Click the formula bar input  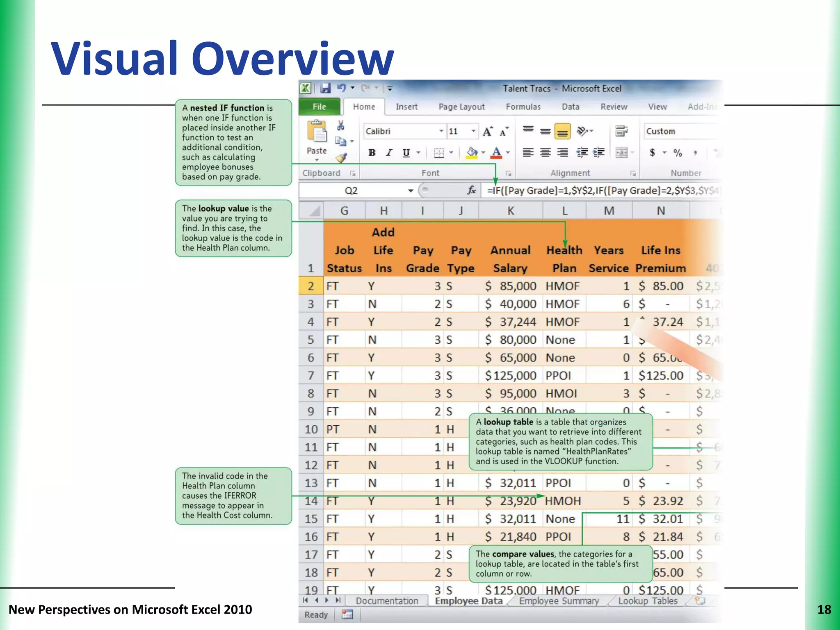(x=601, y=190)
